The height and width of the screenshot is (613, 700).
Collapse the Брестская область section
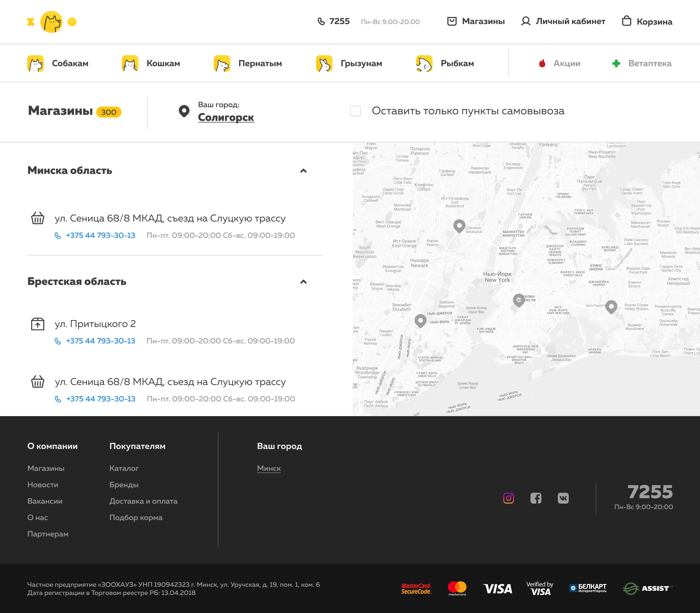[x=303, y=282]
